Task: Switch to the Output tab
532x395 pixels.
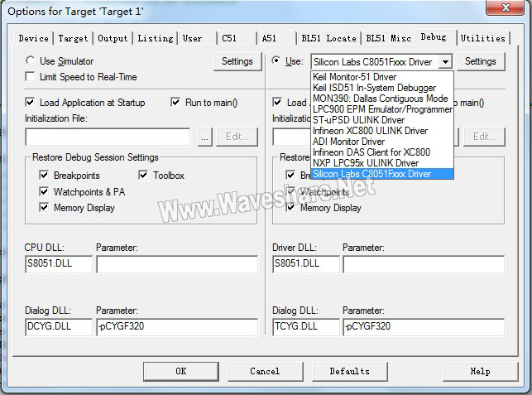Action: pos(113,38)
